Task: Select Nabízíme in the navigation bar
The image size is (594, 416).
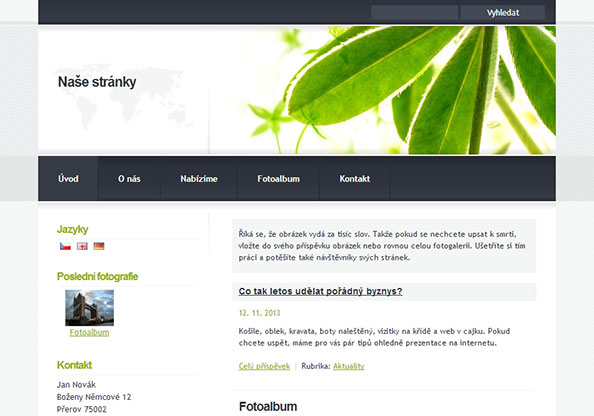Action: 199,178
